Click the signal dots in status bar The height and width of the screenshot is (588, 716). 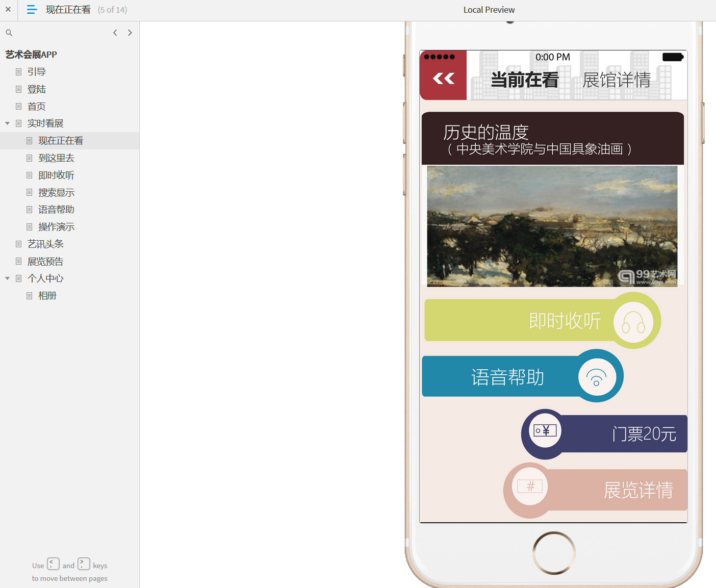[439, 57]
